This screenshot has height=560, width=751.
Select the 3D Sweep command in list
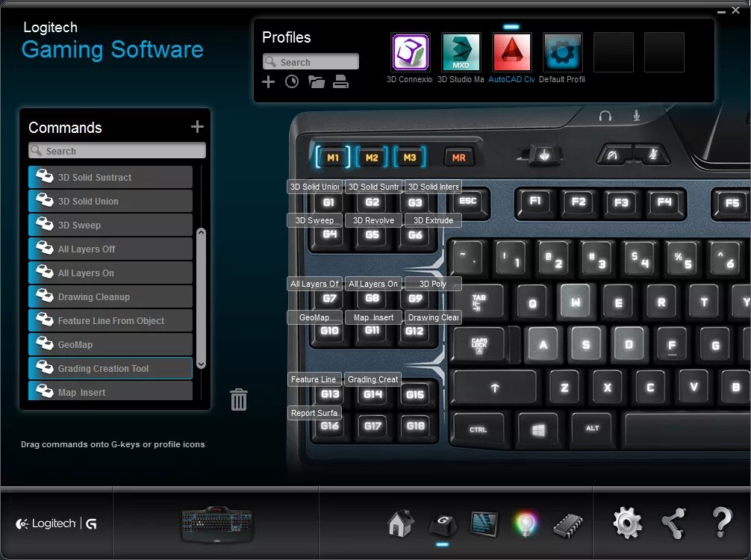[x=110, y=225]
